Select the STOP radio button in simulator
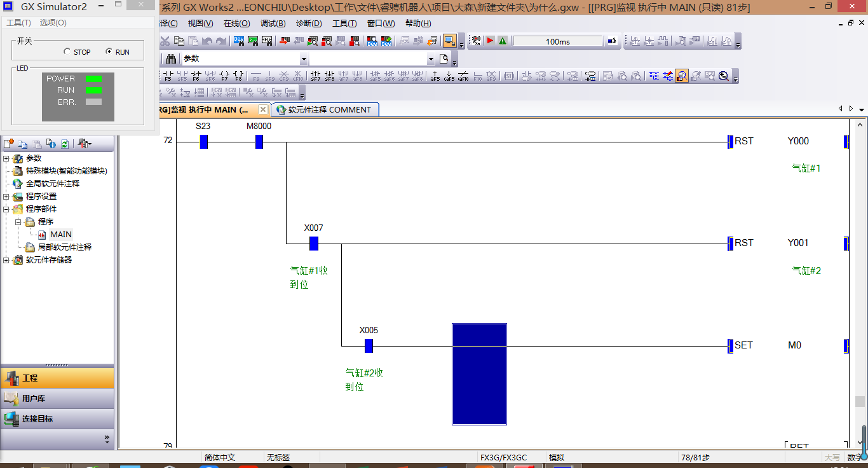The width and height of the screenshot is (868, 468). (x=67, y=52)
